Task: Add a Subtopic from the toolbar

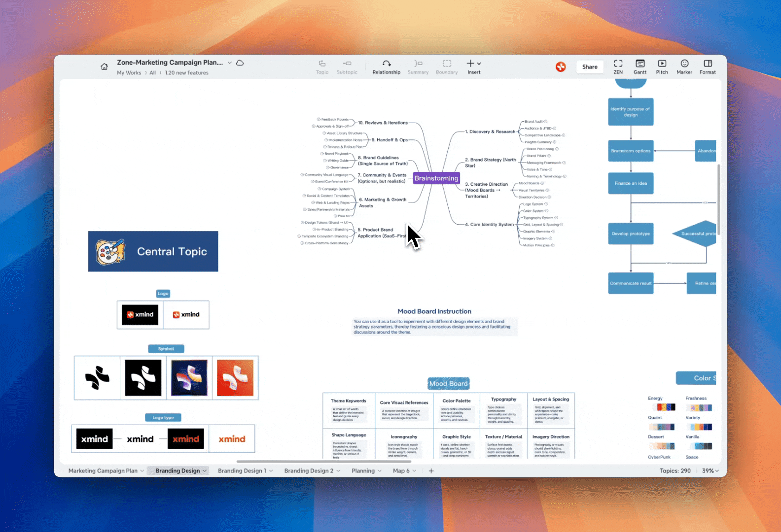Action: click(347, 67)
